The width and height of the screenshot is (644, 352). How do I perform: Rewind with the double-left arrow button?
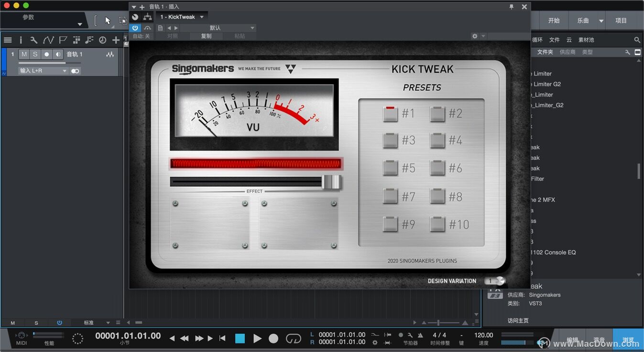tap(184, 339)
